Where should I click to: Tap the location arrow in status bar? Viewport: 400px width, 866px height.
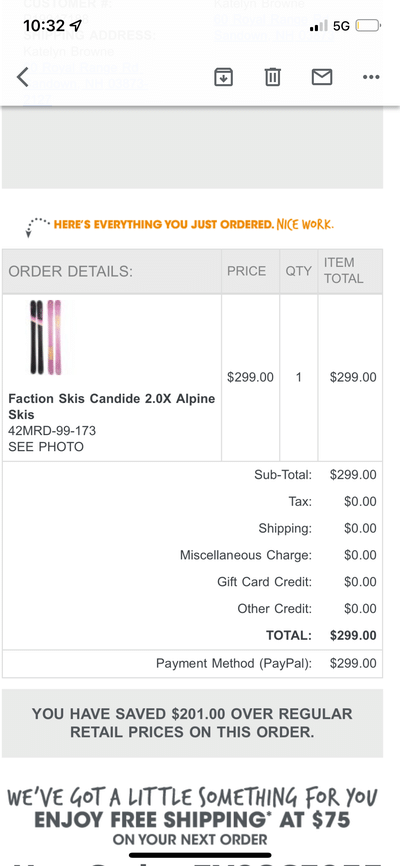click(76, 25)
